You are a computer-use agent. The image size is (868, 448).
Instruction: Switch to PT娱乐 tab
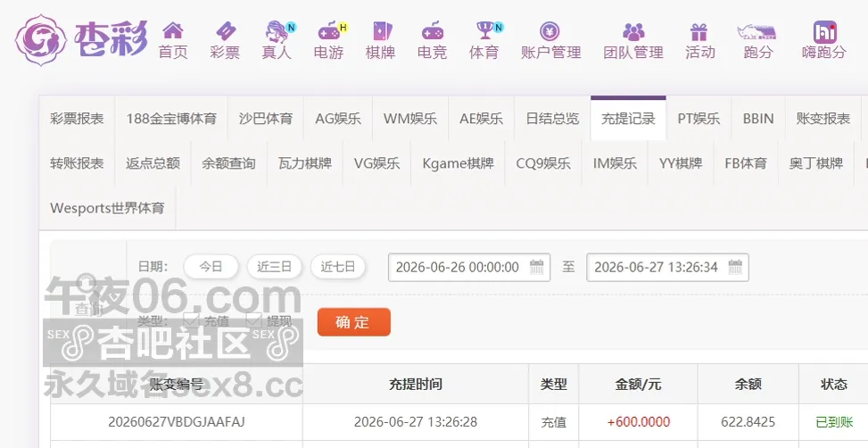point(699,118)
